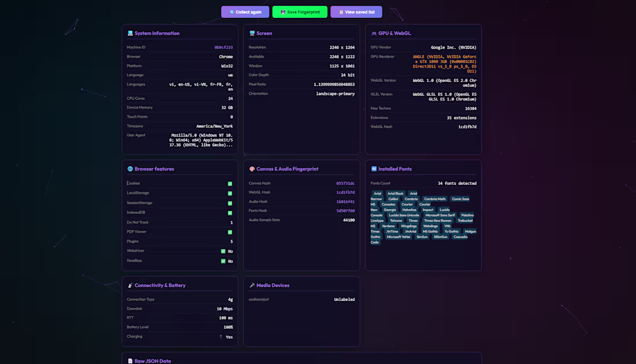This screenshot has height=364, width=636.
Task: Select the Georgia font tag
Action: coord(390,210)
